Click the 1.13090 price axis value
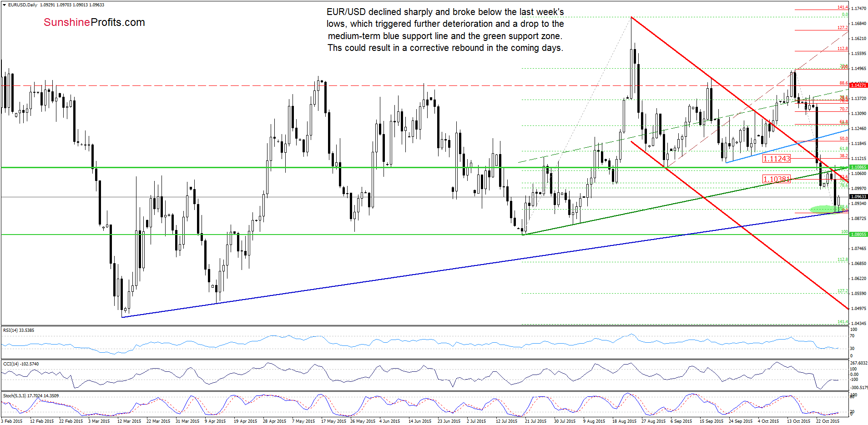The height and width of the screenshot is (425, 868). pyautogui.click(x=859, y=114)
